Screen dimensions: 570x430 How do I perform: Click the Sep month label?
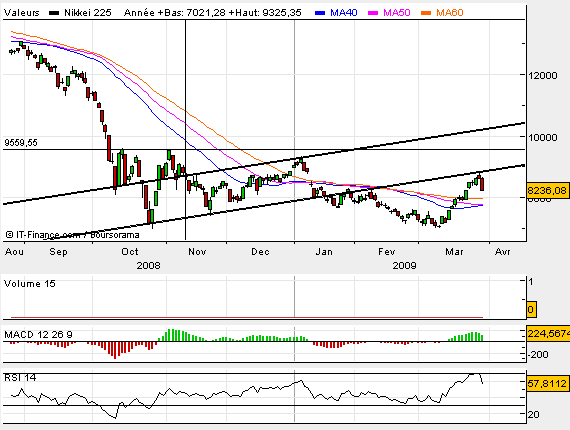(59, 252)
